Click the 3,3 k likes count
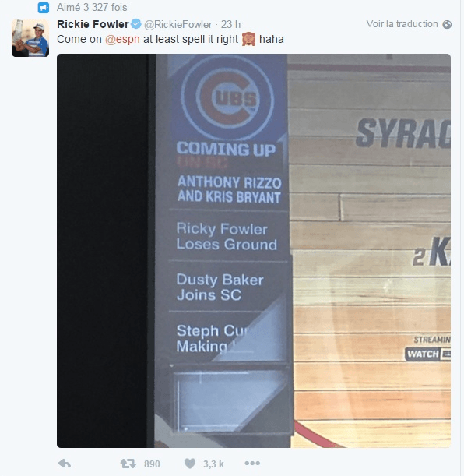The image size is (464, 476). pos(213,464)
